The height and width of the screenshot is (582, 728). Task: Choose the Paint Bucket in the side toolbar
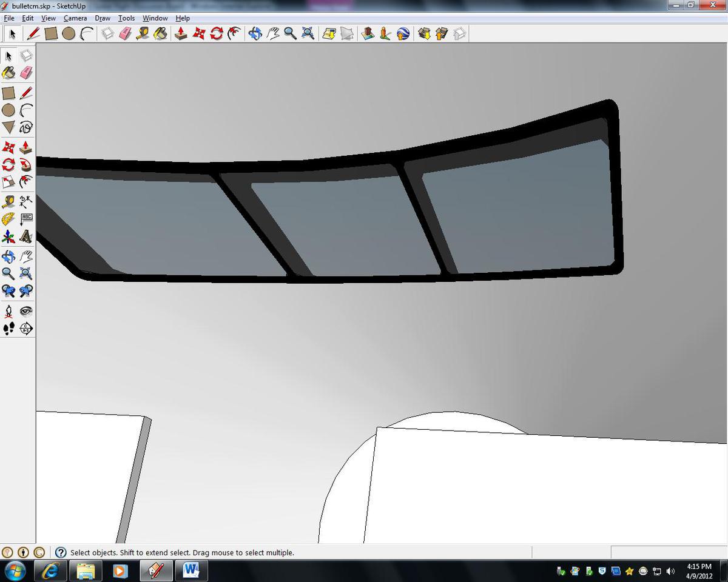tap(8, 73)
